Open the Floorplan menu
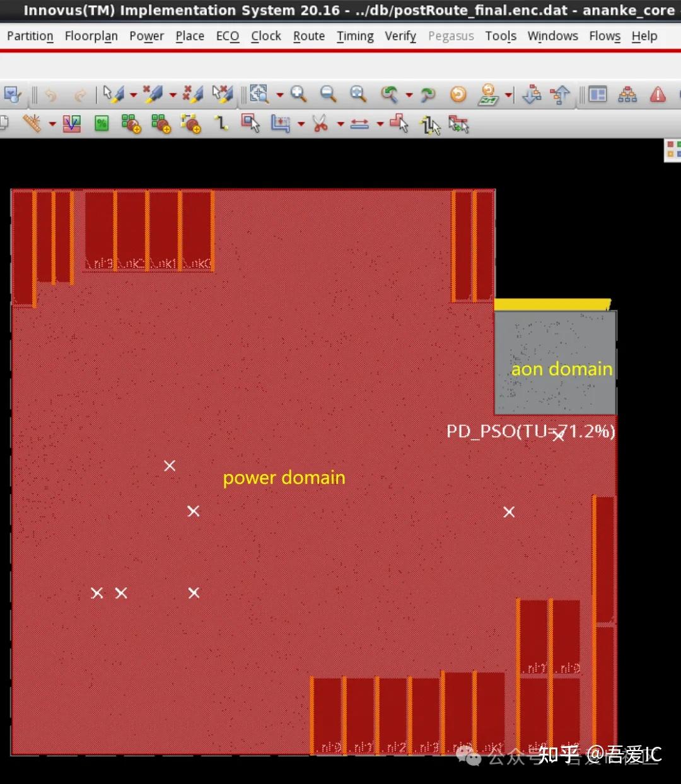Screen dimensions: 681x784 coord(91,36)
